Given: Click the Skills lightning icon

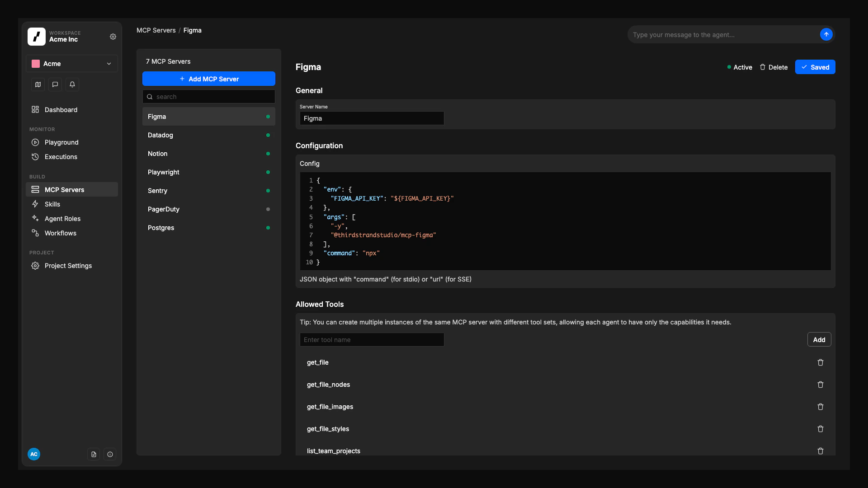Looking at the screenshot, I should pyautogui.click(x=35, y=204).
